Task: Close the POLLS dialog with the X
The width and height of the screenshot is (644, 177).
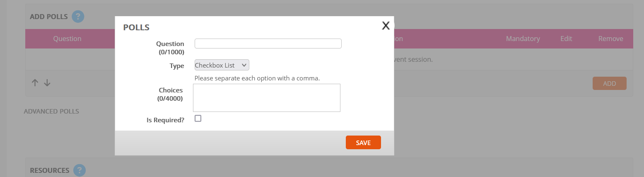Action: point(386,26)
